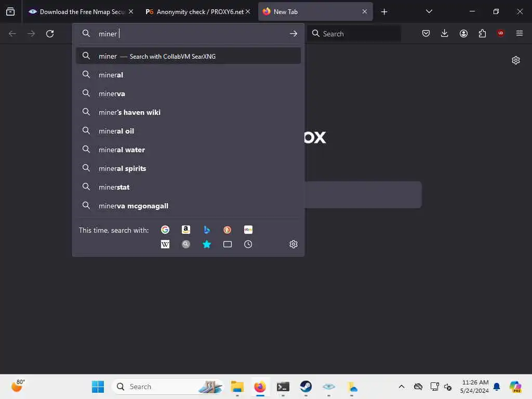Open the clock showing 11:26 AM
Viewport: 532px width, 399px height.
[475, 387]
